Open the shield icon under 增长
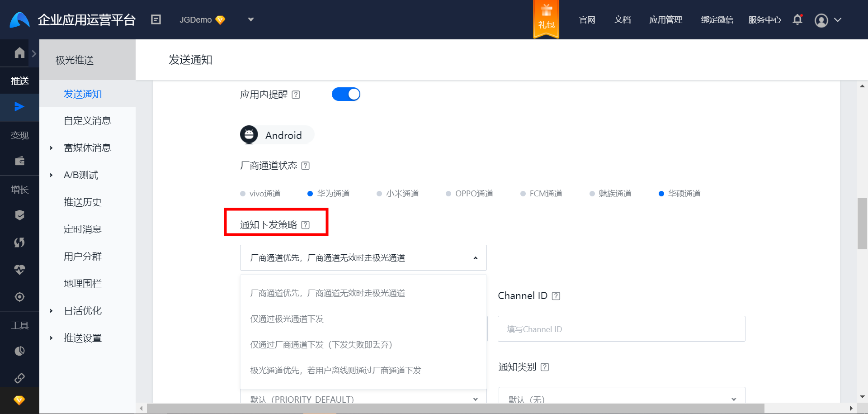Viewport: 868px width, 414px height. [19, 215]
